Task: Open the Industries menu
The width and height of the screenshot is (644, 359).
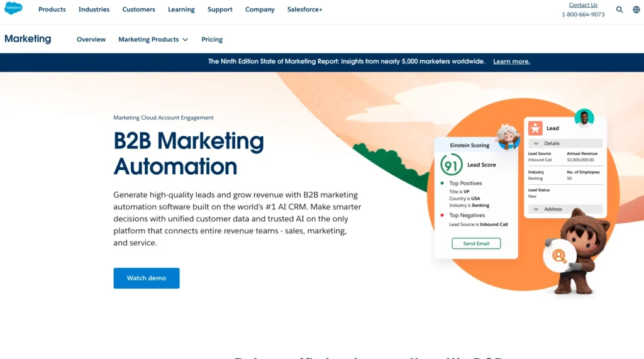Action: tap(94, 9)
